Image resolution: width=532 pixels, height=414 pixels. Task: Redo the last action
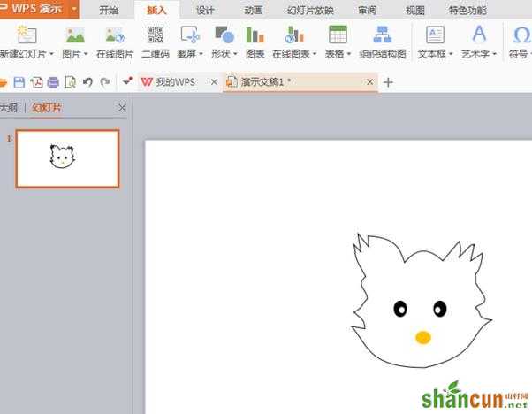pyautogui.click(x=105, y=82)
